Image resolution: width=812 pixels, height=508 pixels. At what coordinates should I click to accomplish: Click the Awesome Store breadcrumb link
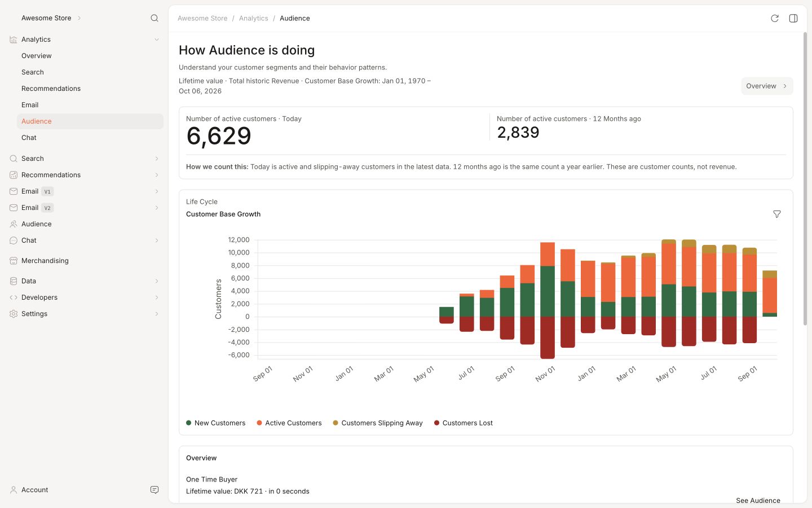[x=202, y=18]
